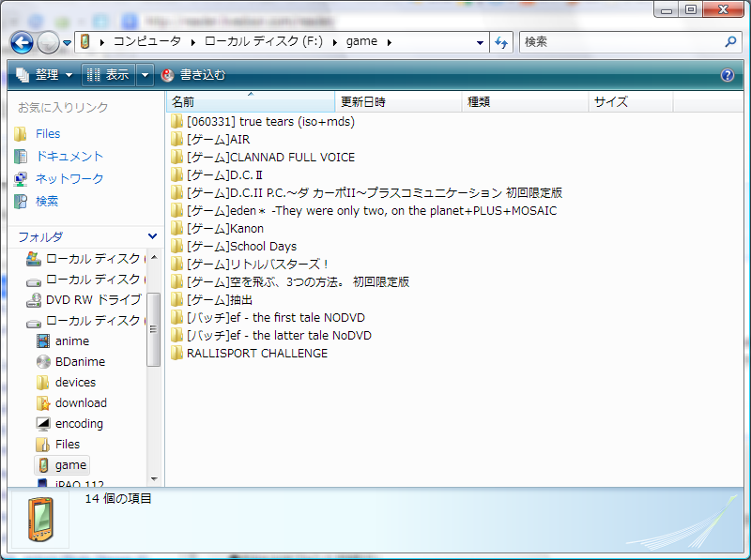Select ローカル ディスク (F:) breadcrumb

tap(264, 41)
